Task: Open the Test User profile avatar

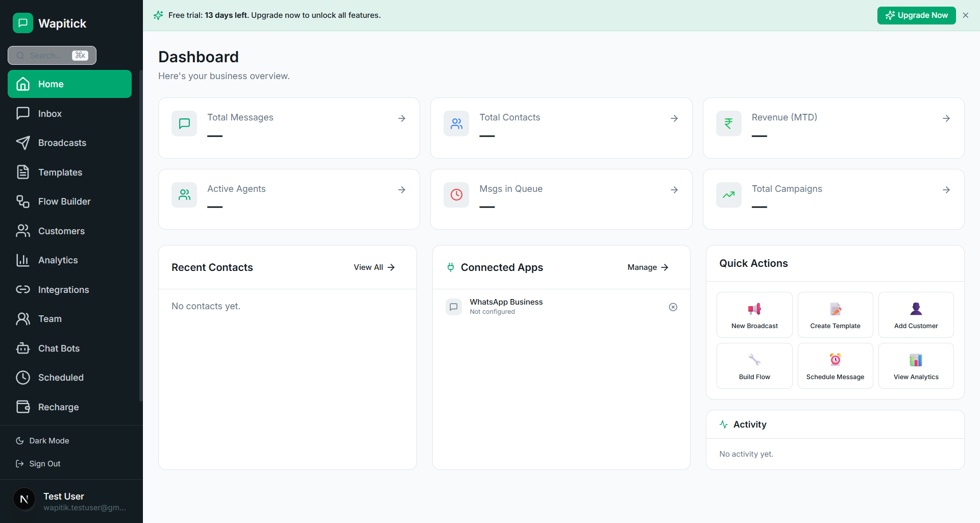Action: click(24, 499)
